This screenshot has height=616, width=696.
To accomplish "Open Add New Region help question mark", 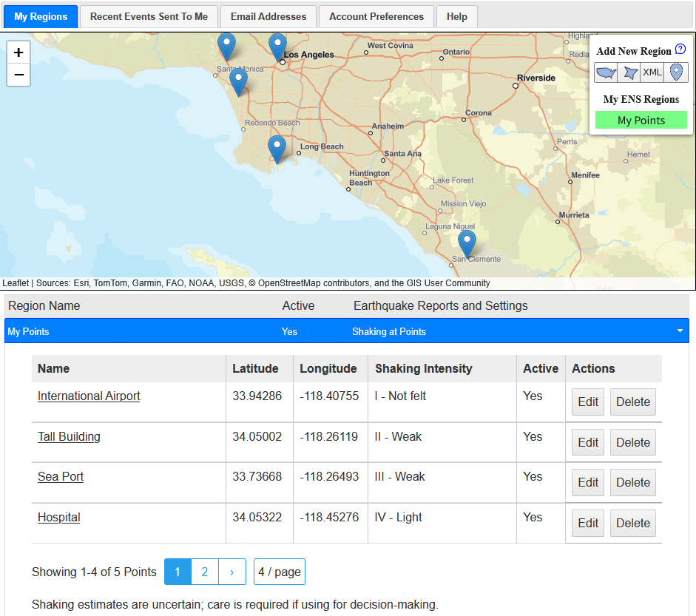I will pyautogui.click(x=680, y=50).
